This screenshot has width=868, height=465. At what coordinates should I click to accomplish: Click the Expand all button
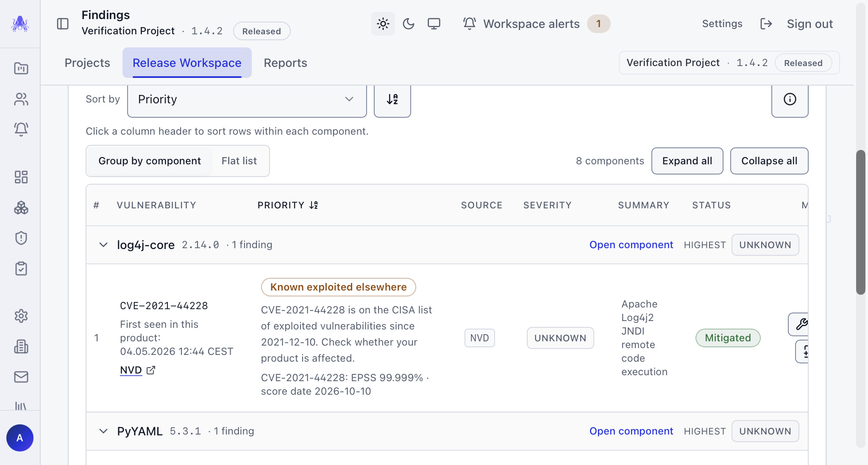coord(687,161)
